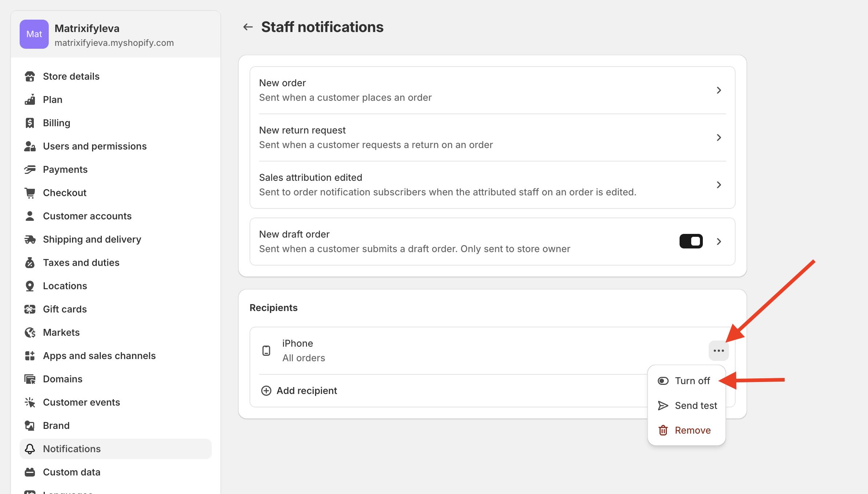Click the Gift cards icon

[x=30, y=309]
